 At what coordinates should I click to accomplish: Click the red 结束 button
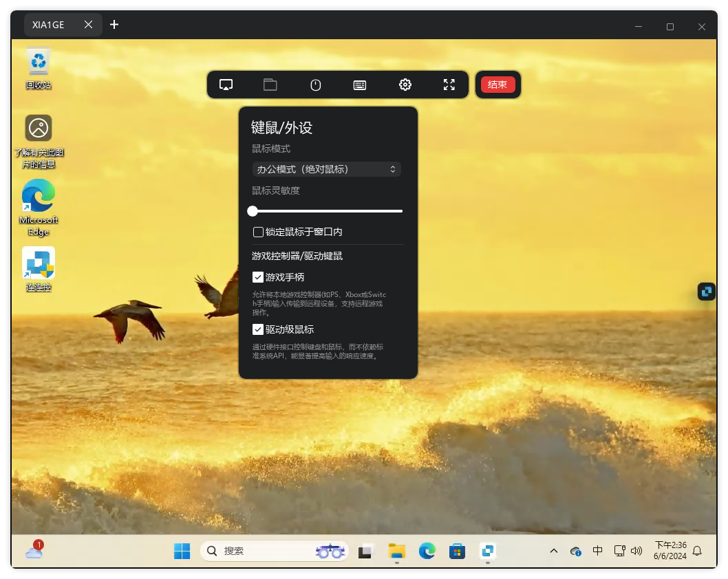[497, 85]
